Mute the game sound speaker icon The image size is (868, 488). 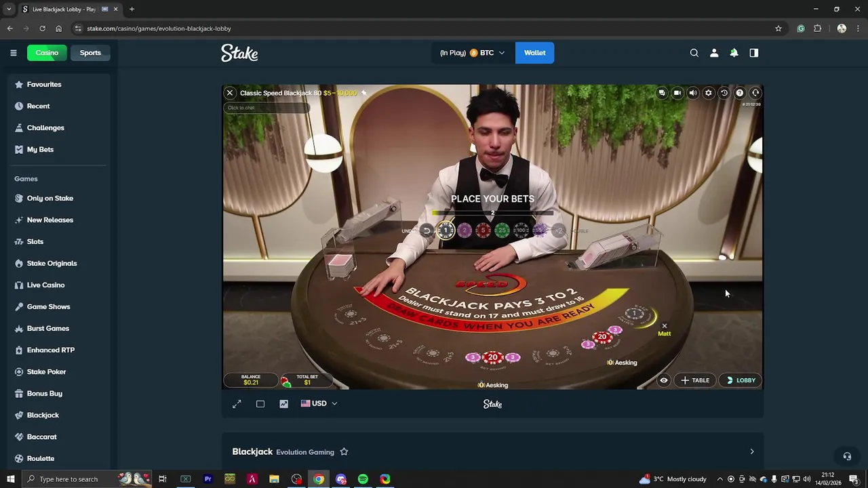[x=693, y=93]
